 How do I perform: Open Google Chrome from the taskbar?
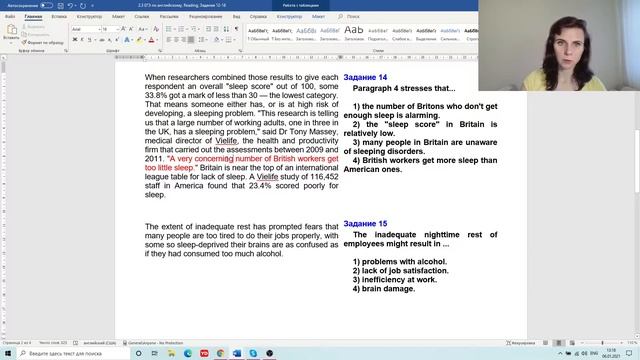[220, 353]
